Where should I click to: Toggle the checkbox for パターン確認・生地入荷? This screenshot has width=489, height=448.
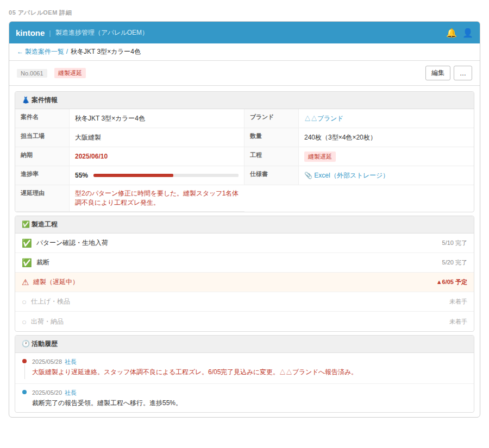(27, 243)
